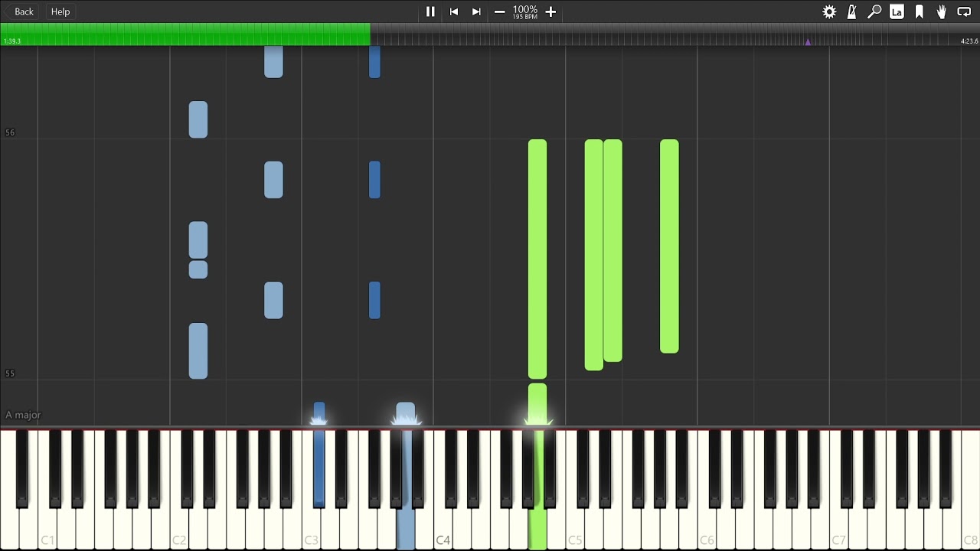Toggle the loop icon

tap(964, 11)
